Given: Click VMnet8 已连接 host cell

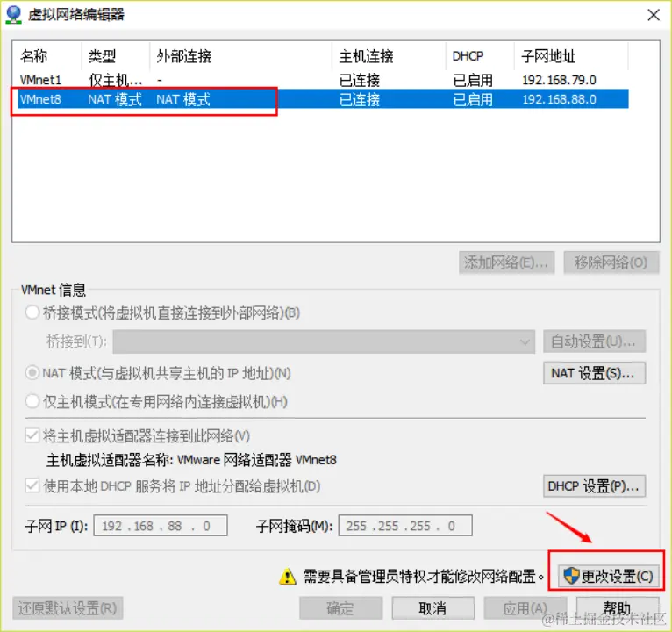Looking at the screenshot, I should 360,99.
